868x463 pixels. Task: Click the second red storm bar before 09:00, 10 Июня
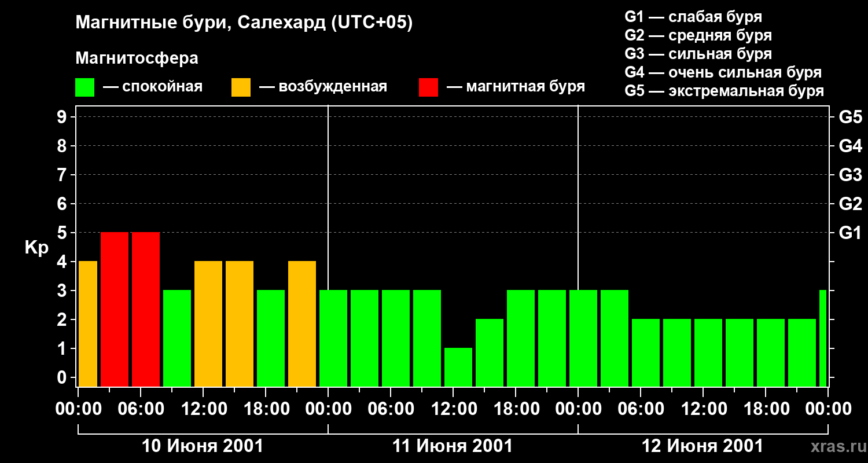click(x=146, y=309)
